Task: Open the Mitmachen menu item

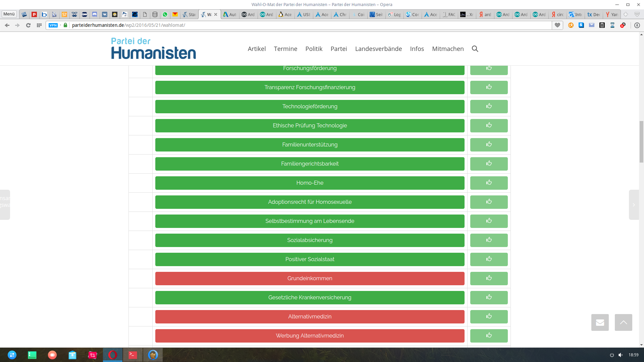Action: [x=448, y=49]
